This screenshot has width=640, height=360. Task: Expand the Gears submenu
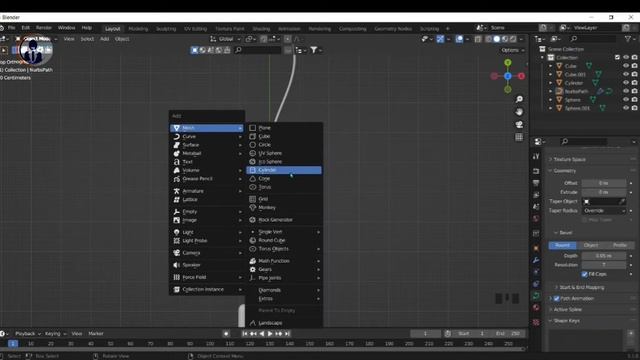coord(284,269)
